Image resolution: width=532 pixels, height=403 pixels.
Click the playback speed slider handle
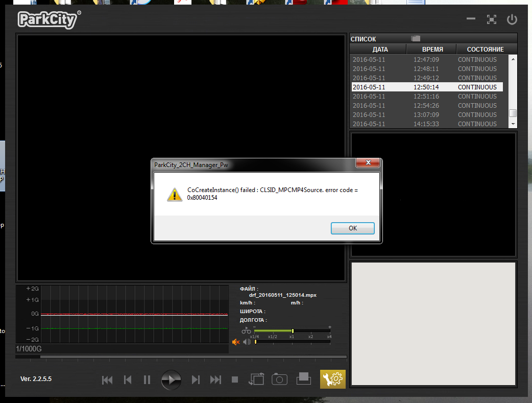click(x=293, y=330)
